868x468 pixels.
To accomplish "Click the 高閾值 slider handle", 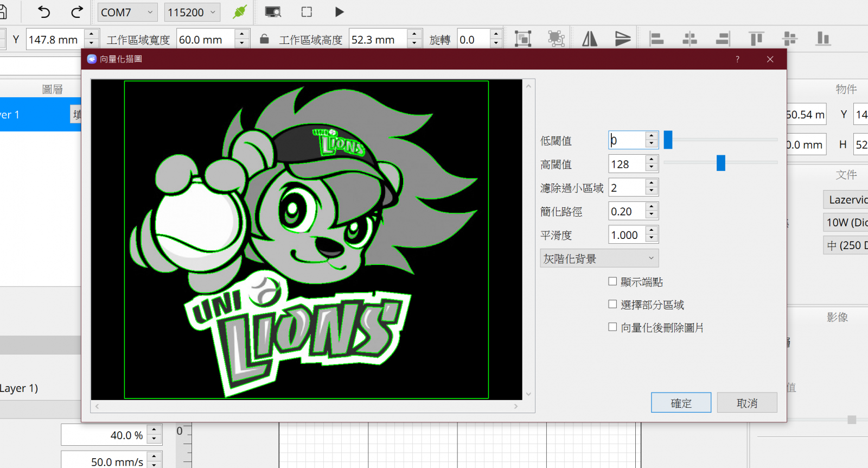I will click(720, 163).
